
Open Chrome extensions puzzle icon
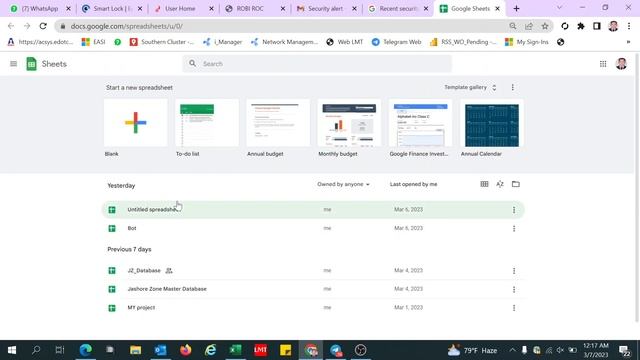pos(581,26)
